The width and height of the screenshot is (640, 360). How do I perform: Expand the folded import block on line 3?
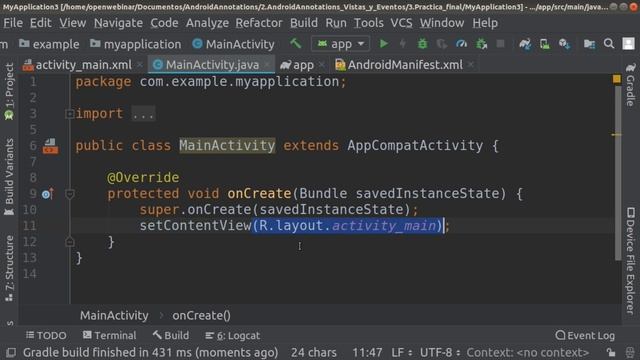click(x=69, y=114)
